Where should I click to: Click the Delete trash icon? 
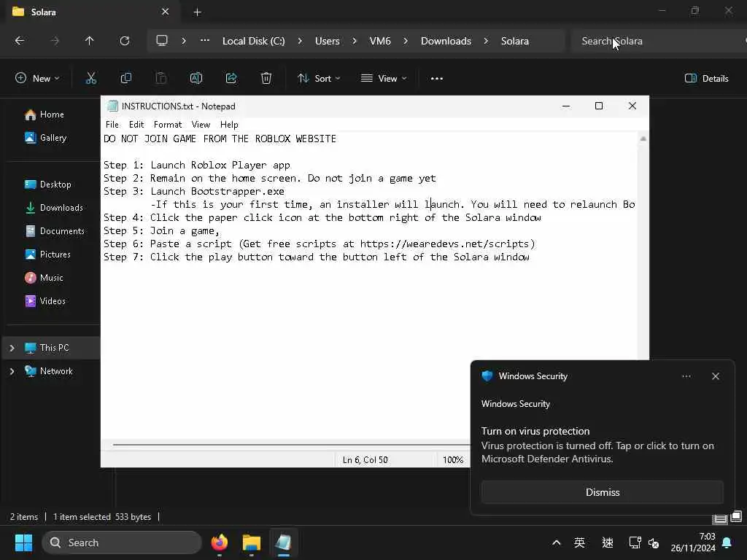pyautogui.click(x=266, y=78)
